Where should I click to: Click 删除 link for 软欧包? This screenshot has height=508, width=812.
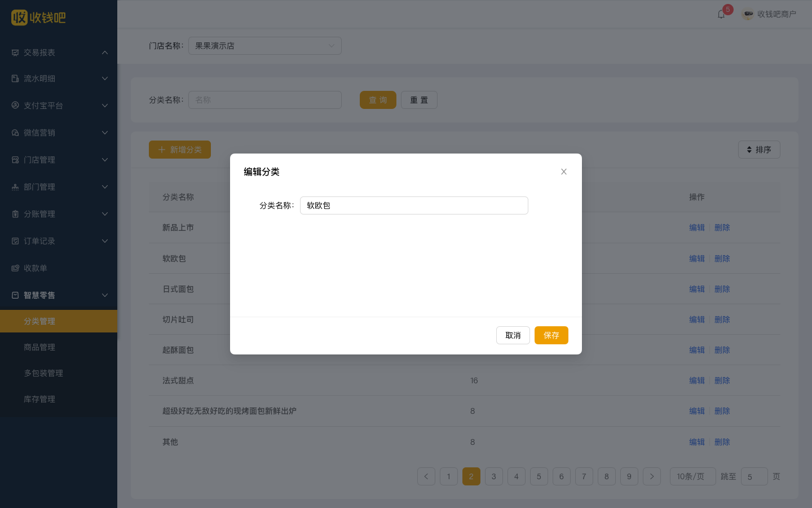point(722,259)
